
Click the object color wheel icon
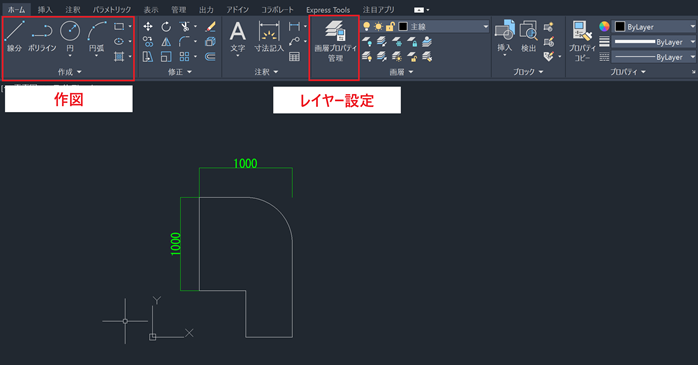point(604,27)
